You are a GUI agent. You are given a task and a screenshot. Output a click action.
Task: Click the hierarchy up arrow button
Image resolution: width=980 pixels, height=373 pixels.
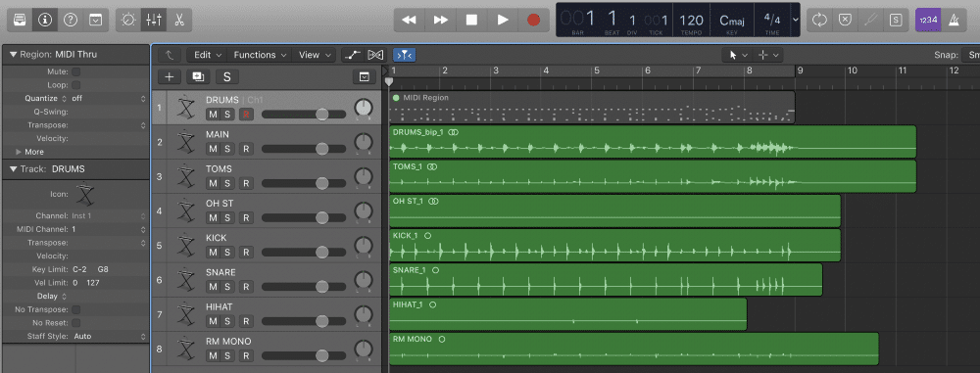click(x=169, y=55)
